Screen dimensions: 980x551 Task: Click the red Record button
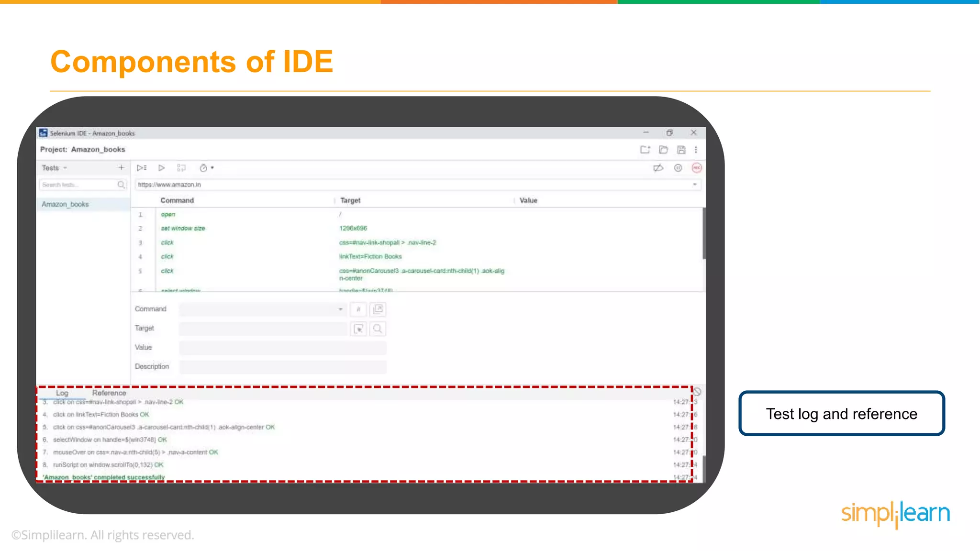click(697, 168)
